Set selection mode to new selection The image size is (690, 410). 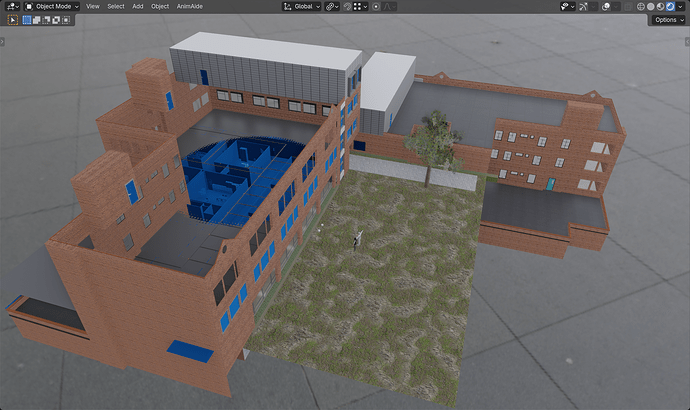[27, 20]
